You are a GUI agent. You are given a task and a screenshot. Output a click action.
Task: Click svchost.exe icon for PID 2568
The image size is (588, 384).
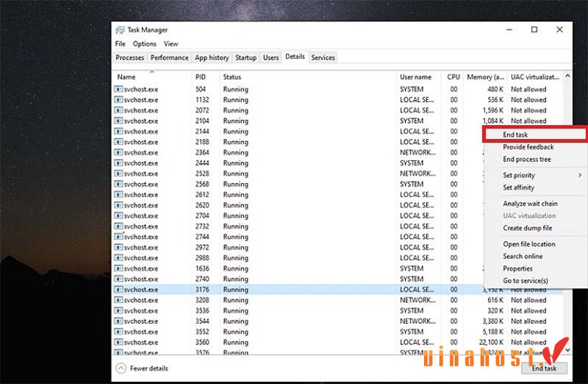click(118, 184)
